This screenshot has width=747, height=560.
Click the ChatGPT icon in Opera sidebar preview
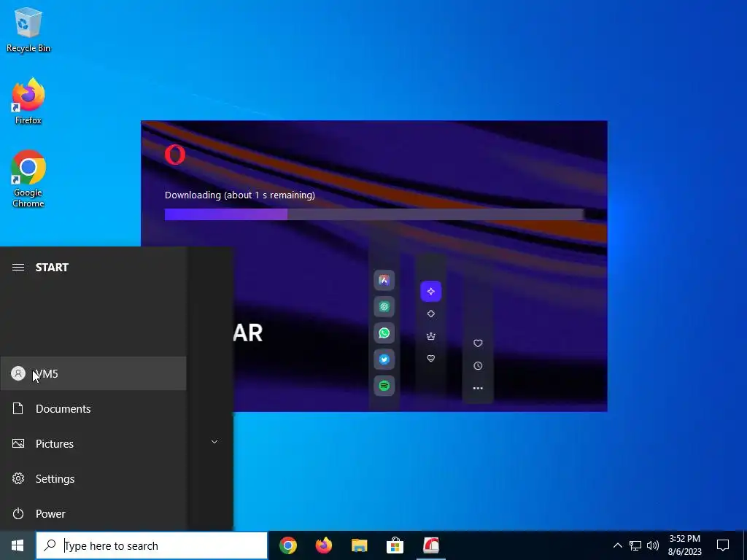coord(384,307)
